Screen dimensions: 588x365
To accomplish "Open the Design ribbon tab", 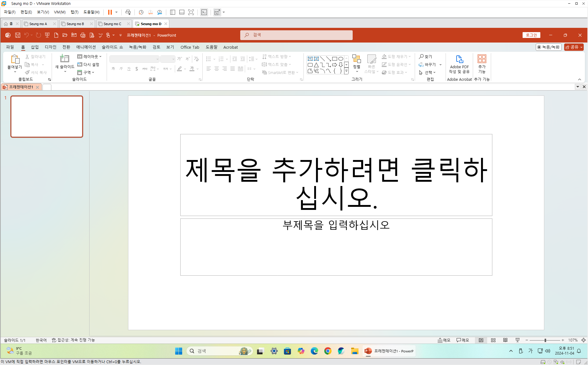I will [50, 47].
